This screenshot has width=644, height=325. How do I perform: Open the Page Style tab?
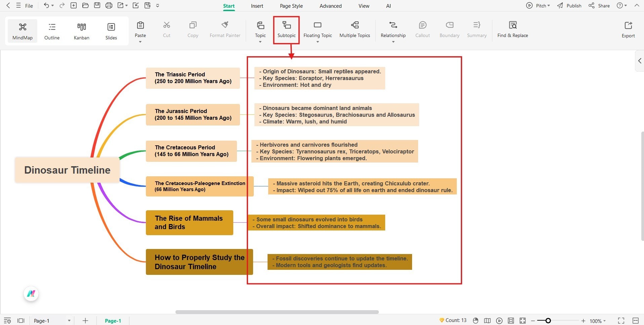point(291,6)
